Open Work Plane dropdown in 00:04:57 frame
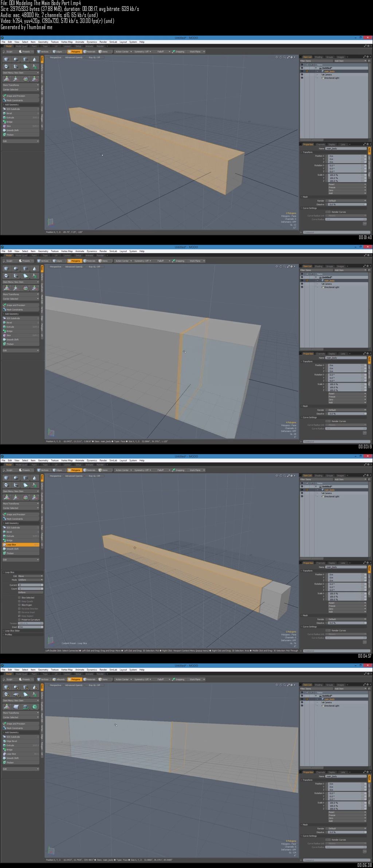This screenshot has width=373, height=868. (x=197, y=470)
